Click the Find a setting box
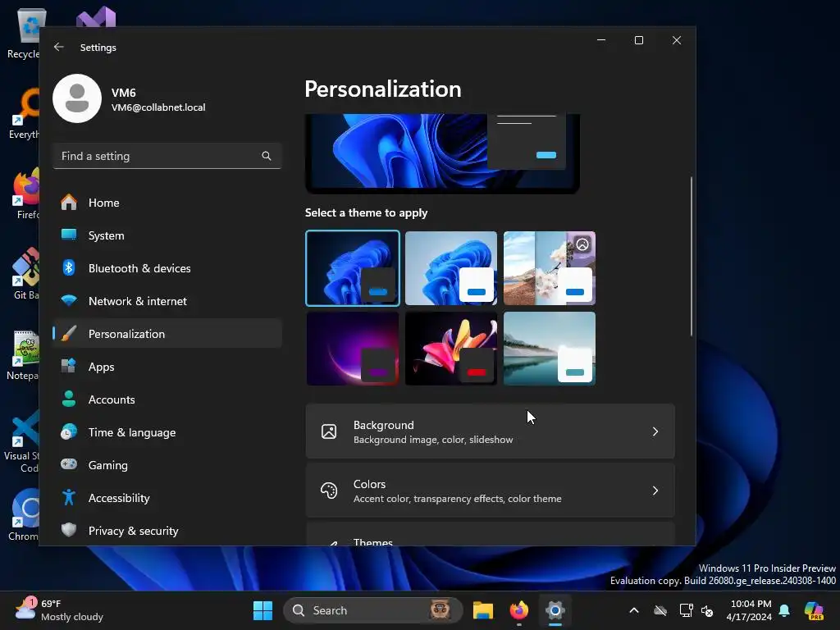The image size is (840, 630). (167, 156)
